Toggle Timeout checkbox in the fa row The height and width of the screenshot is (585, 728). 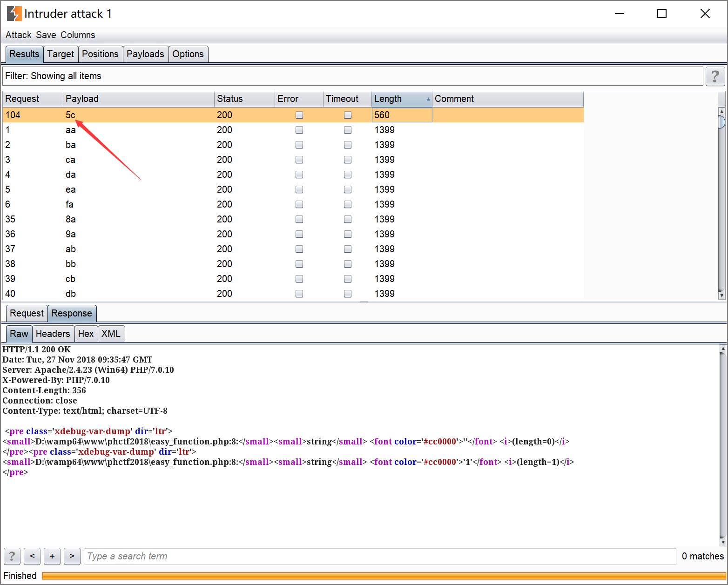point(348,204)
